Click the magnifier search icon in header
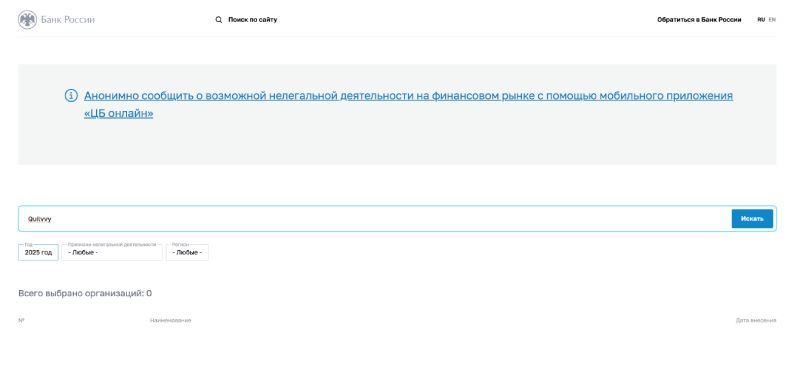Image resolution: width=800 pixels, height=373 pixels. (219, 20)
